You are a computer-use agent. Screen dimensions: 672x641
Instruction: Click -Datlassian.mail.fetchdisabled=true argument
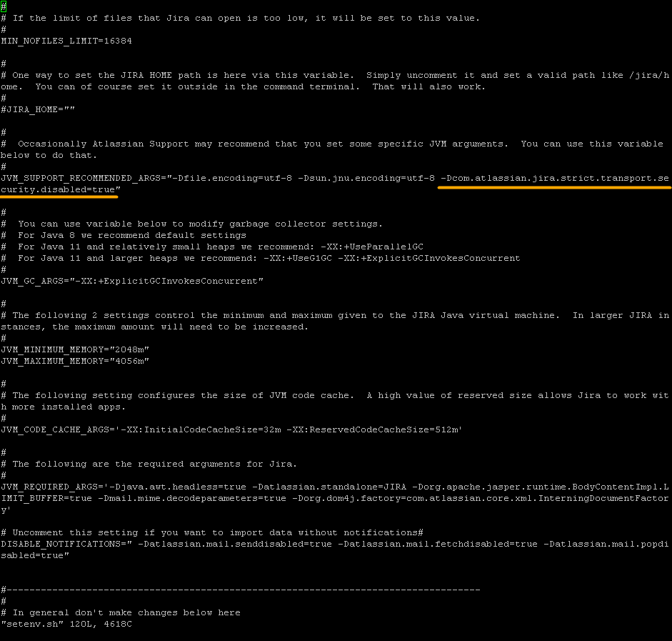(438, 544)
